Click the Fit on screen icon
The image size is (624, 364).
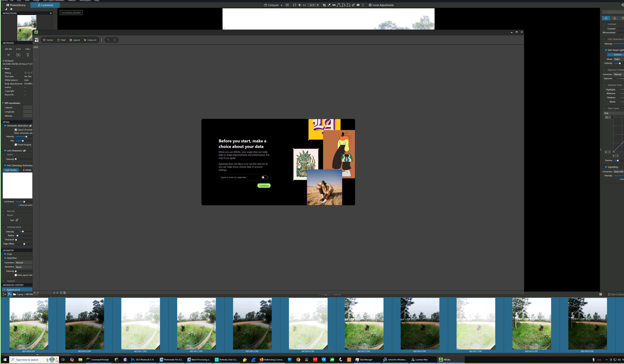coord(294,5)
